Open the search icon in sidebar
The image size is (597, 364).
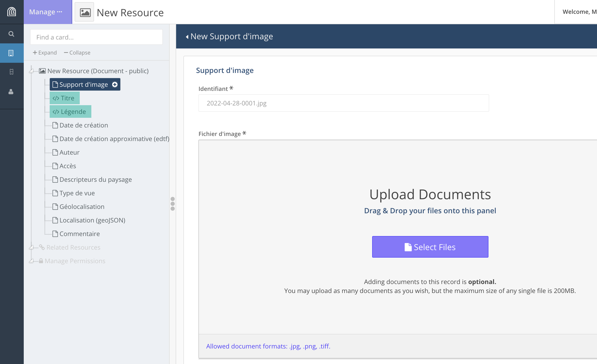[x=11, y=34]
